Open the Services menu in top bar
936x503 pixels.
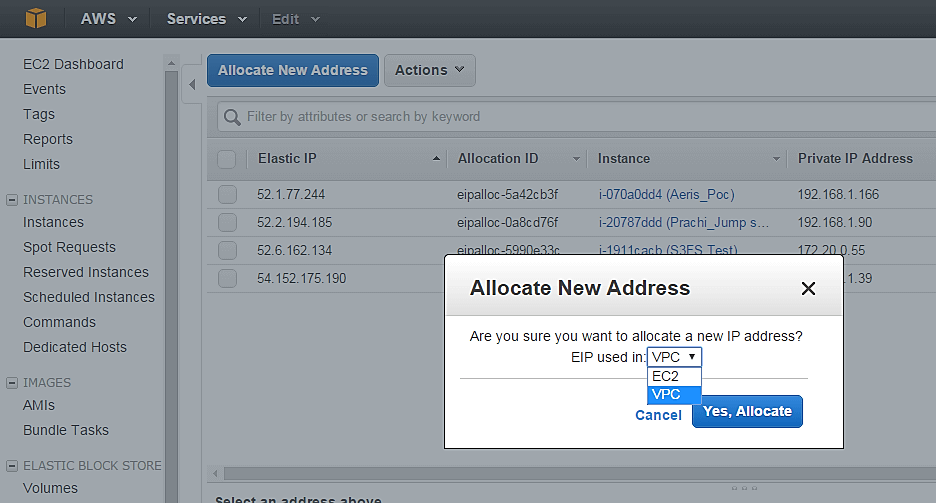(207, 19)
